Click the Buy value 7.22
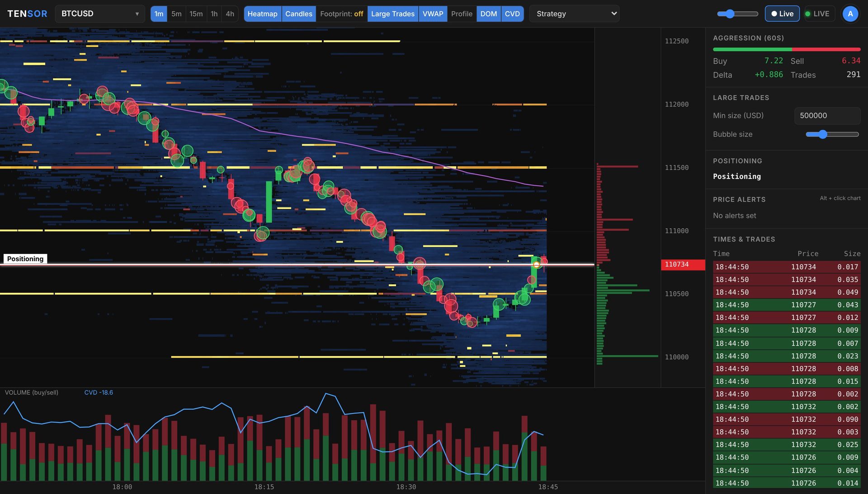The height and width of the screenshot is (494, 868). click(x=774, y=61)
